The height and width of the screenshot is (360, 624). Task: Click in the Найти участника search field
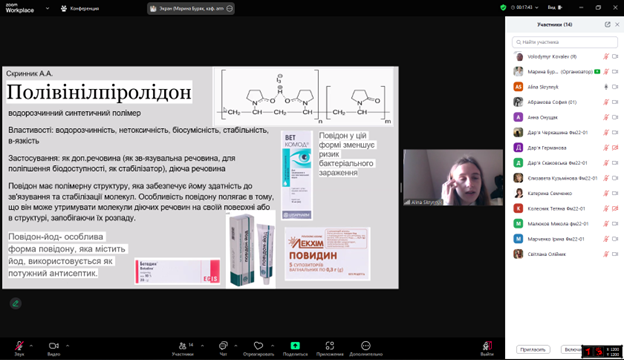click(565, 42)
